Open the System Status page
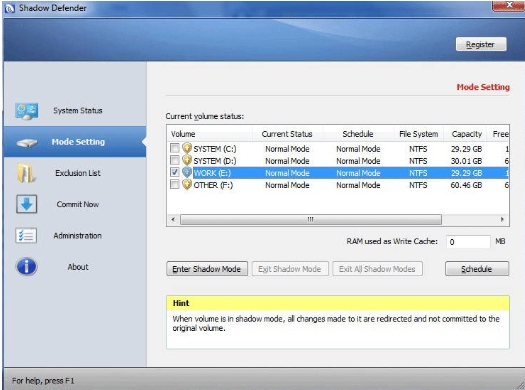Screen dimensions: 525x390 click(x=75, y=111)
